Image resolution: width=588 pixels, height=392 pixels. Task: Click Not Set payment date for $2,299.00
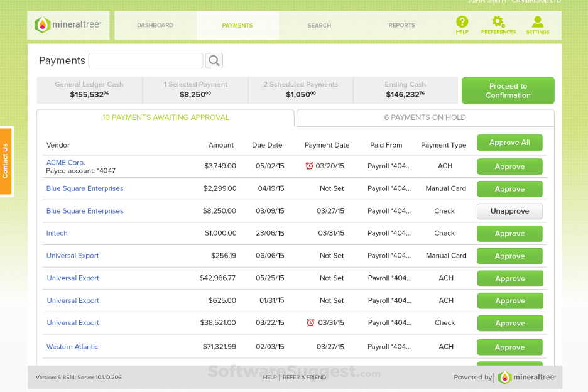(x=332, y=188)
